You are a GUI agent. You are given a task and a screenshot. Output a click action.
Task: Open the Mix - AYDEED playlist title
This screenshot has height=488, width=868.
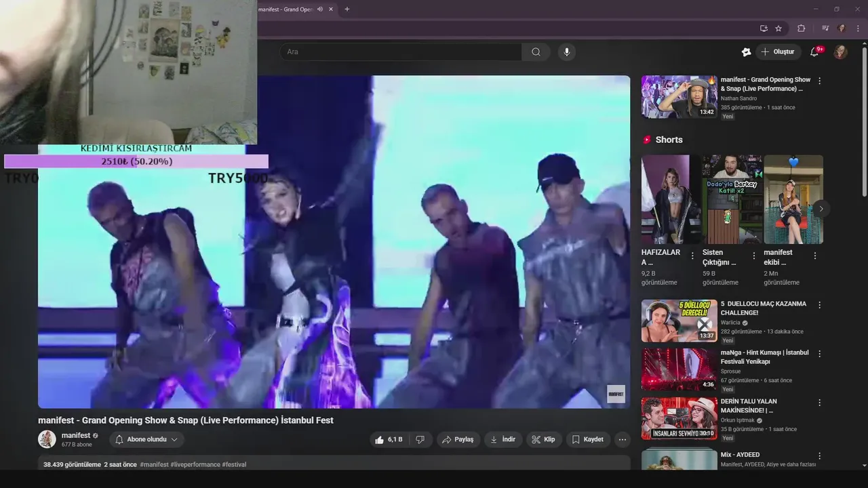tap(740, 455)
